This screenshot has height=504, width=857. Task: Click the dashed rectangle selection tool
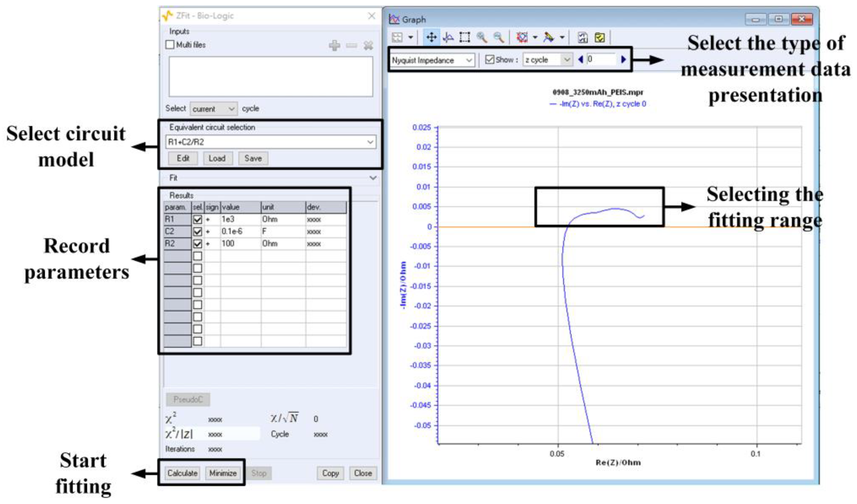tap(464, 37)
